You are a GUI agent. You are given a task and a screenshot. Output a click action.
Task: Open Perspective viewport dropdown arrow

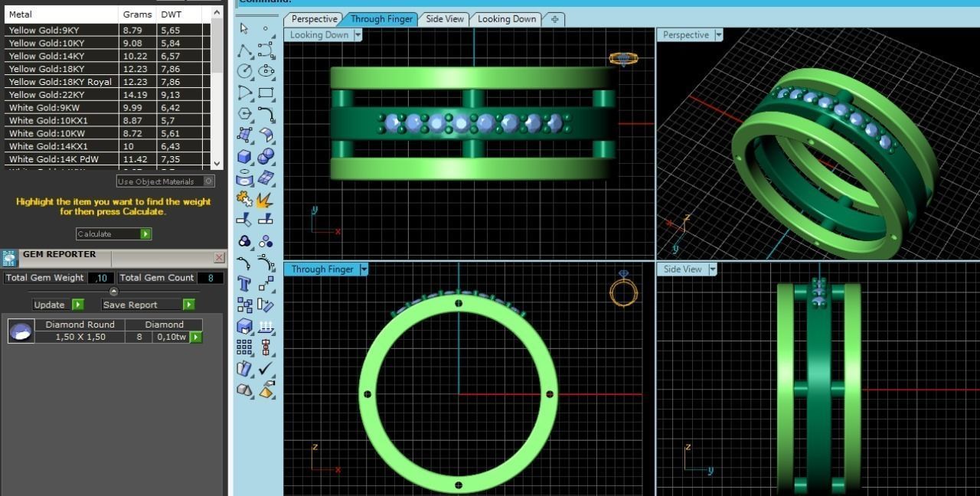click(718, 35)
